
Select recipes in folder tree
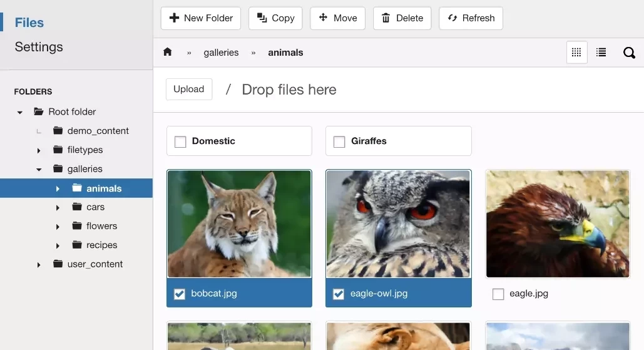click(101, 245)
